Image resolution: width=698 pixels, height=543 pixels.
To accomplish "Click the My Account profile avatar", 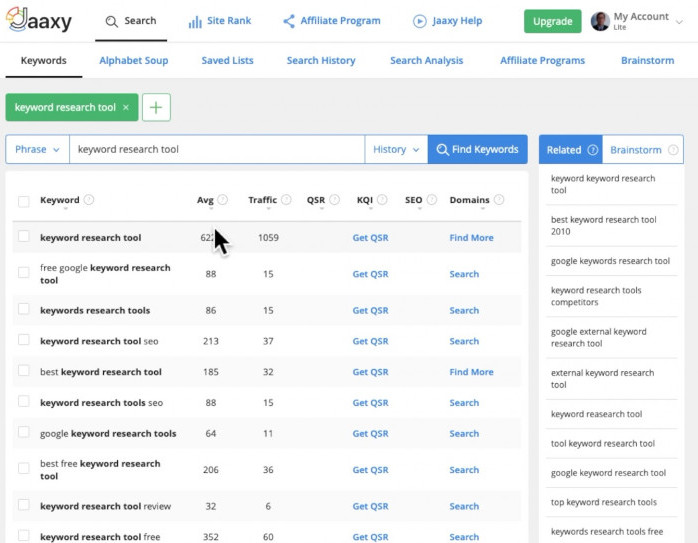I will click(x=600, y=21).
